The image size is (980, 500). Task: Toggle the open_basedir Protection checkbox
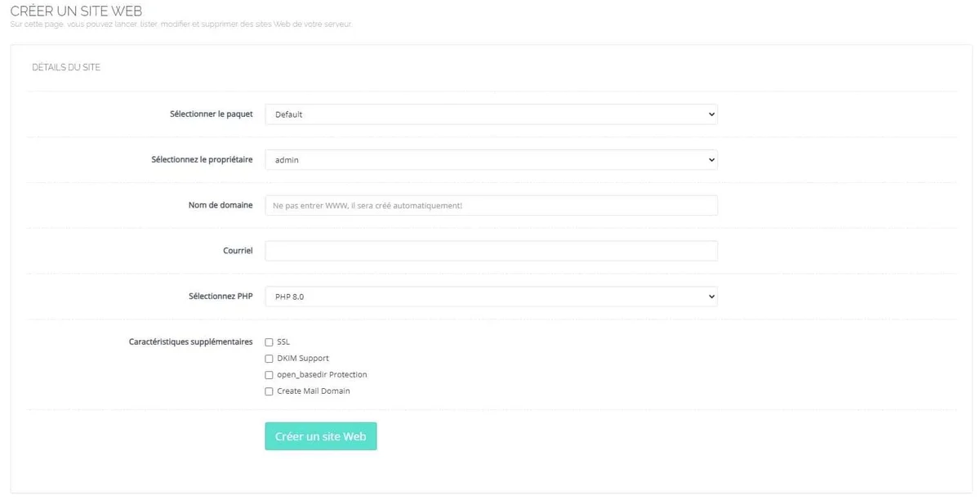[x=269, y=375]
